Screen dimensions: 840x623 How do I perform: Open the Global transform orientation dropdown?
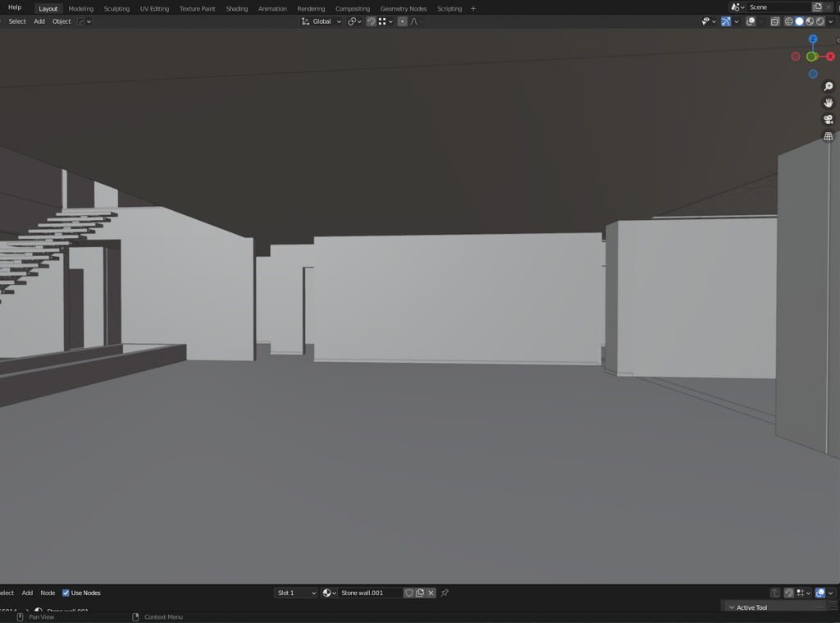click(322, 21)
